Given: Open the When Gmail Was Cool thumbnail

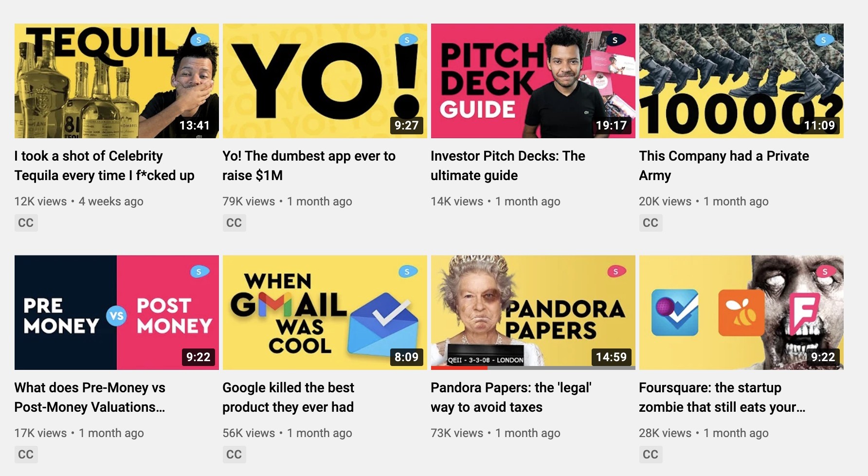Looking at the screenshot, I should pos(325,312).
